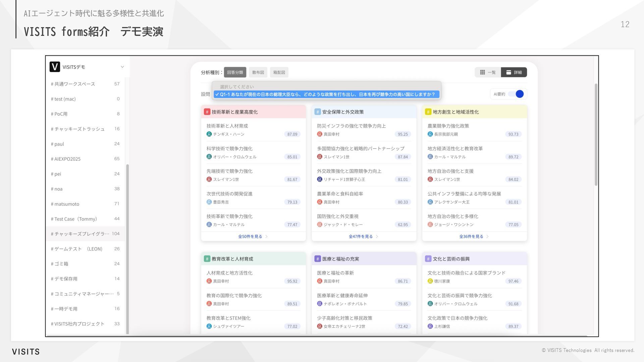644x362 pixels.
Task: Click 真田幸村 avatar under 防災インフラの強化
Action: [x=320, y=134]
